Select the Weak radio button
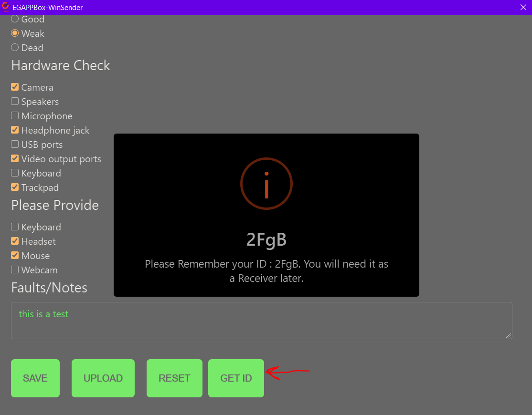532x415 pixels. coord(15,33)
